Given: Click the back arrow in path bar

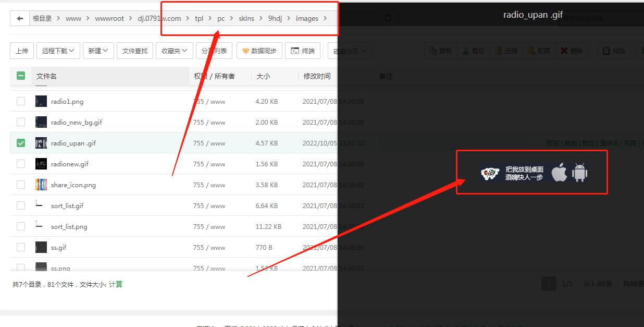Looking at the screenshot, I should click(x=20, y=18).
